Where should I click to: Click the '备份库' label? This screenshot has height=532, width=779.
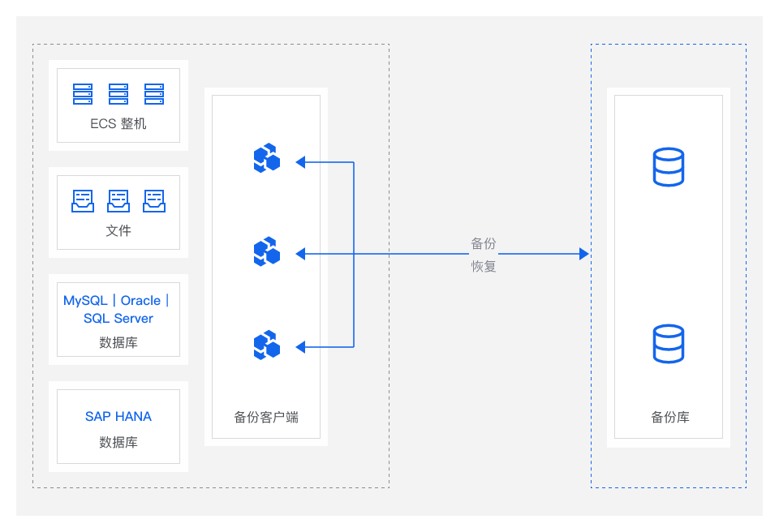pos(669,417)
